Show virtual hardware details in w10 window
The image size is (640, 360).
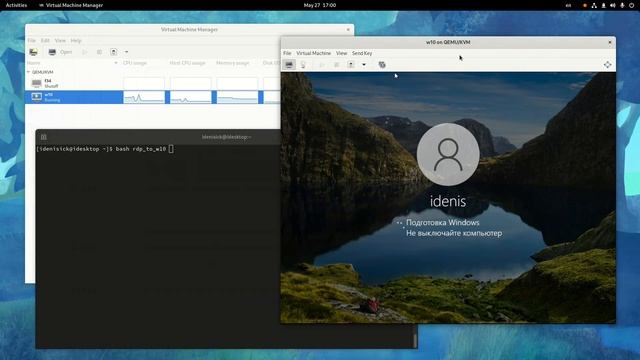coord(303,64)
